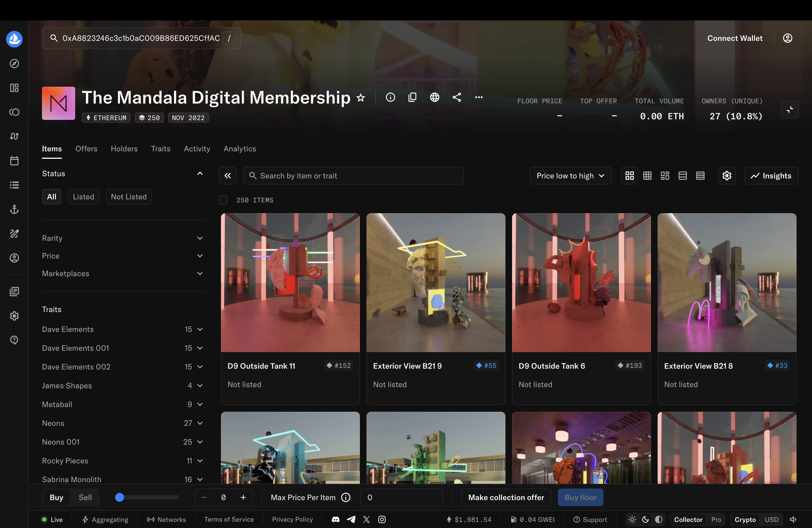The height and width of the screenshot is (528, 812).
Task: Click the blue item quantity slider handle
Action: point(119,497)
